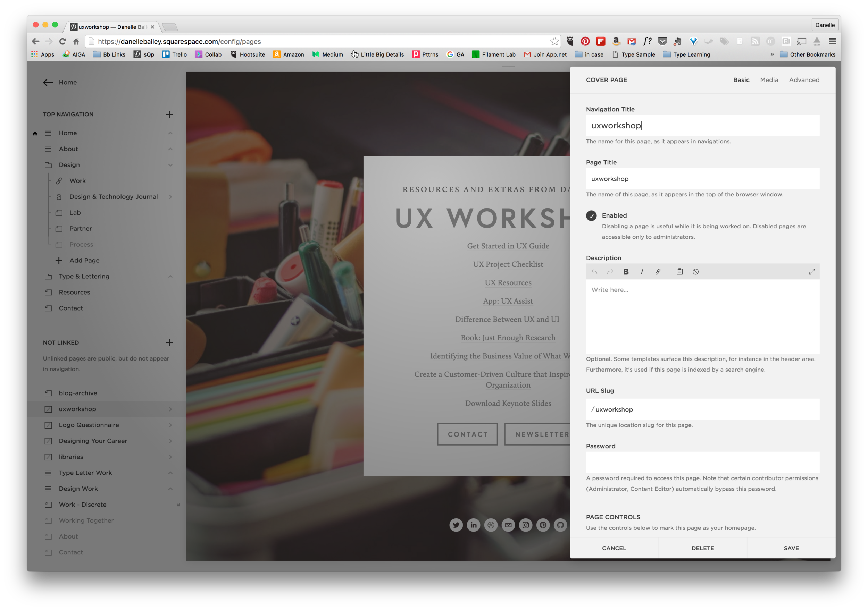The height and width of the screenshot is (610, 868).
Task: Open the Download Keynote Slides link
Action: click(x=508, y=403)
